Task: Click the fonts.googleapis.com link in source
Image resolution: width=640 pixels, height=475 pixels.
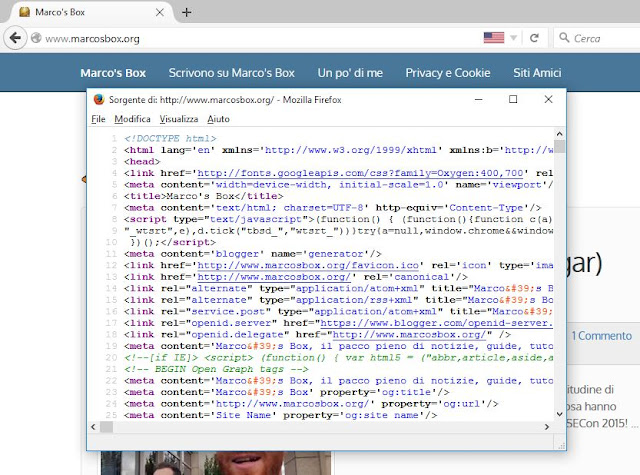Action: 360,173
